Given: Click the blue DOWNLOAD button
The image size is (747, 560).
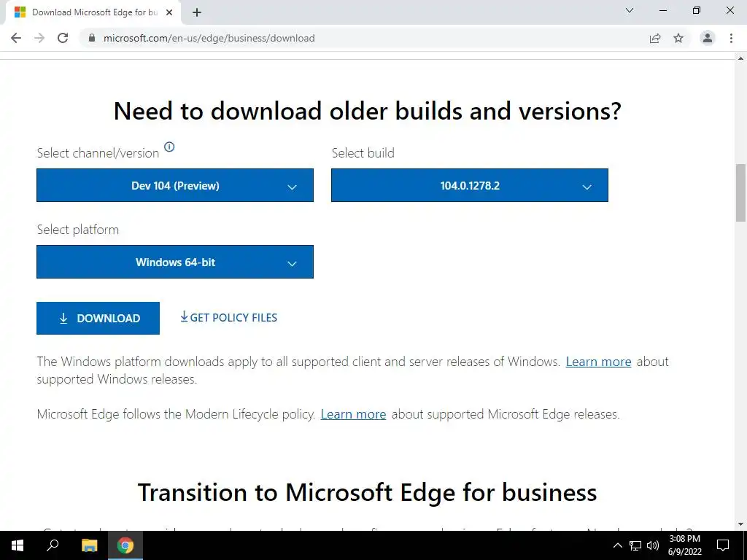Looking at the screenshot, I should (98, 318).
